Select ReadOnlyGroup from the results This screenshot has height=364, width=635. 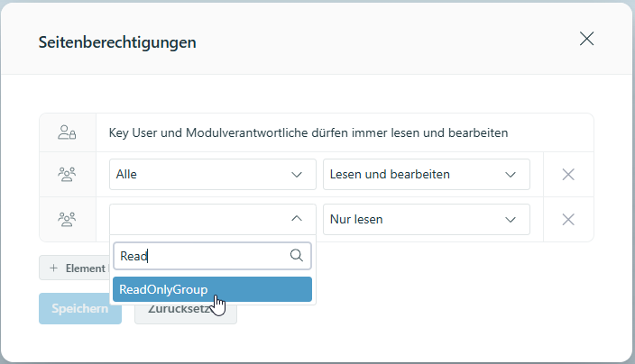tap(212, 289)
